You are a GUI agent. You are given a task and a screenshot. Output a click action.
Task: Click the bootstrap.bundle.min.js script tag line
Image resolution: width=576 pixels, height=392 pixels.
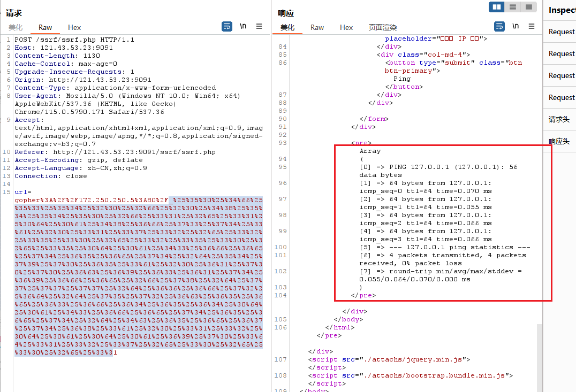[411, 376]
